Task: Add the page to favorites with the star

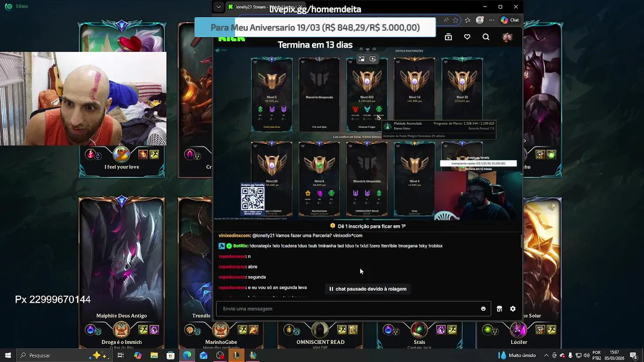Action: (455, 20)
